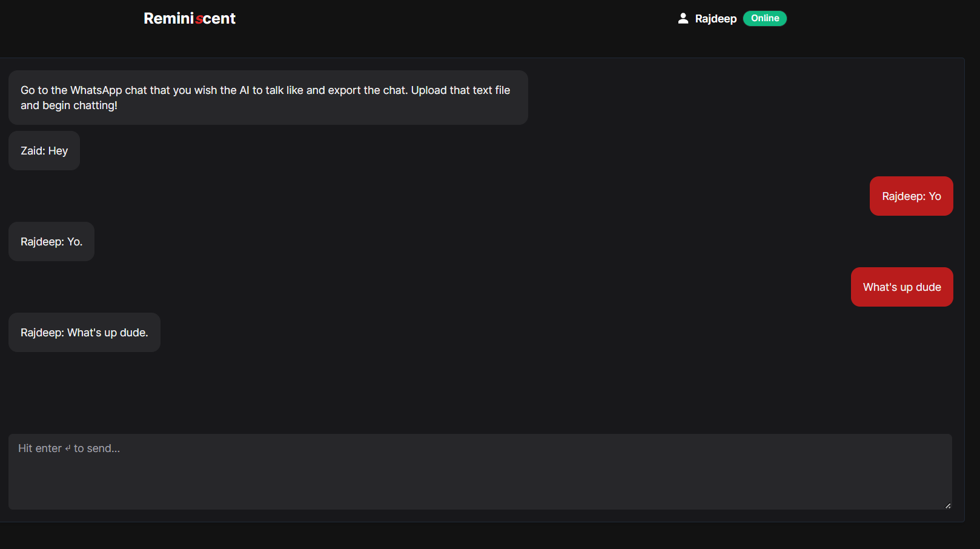This screenshot has width=980, height=549.
Task: Click the textarea resize grip icon
Action: point(948,505)
